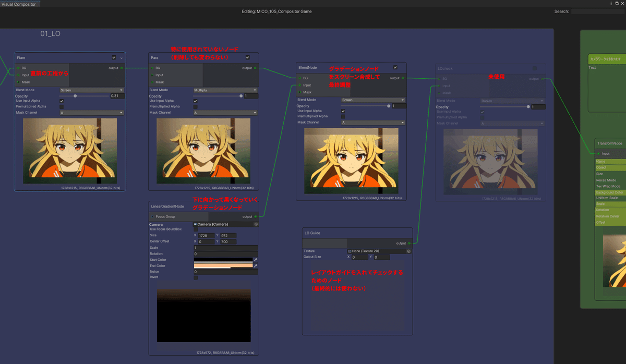This screenshot has width=626, height=364.
Task: Open Flare Blend Mode dropdown showing Screen
Action: (x=92, y=90)
